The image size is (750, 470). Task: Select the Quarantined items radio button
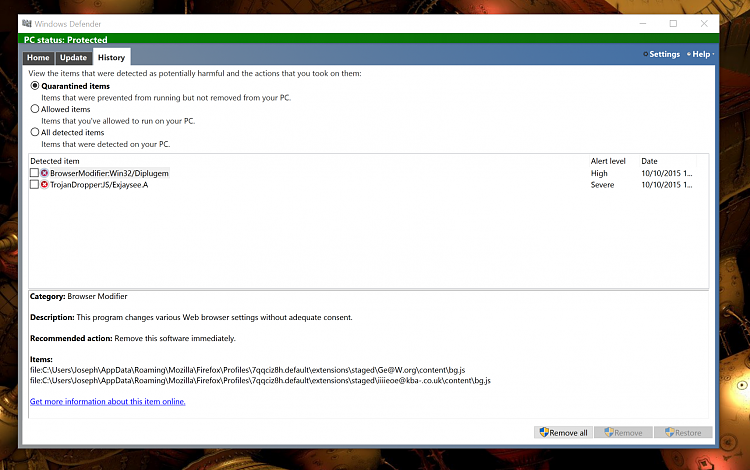35,86
